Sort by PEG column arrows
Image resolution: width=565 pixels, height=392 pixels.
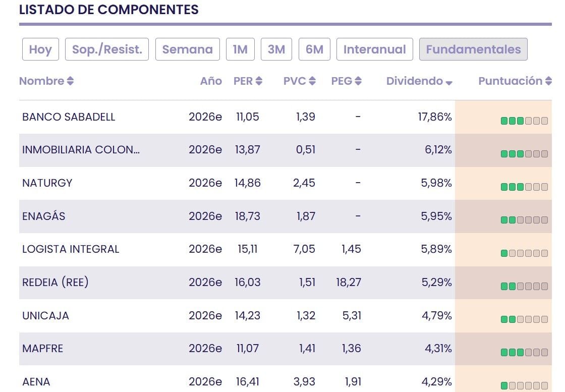coord(358,81)
